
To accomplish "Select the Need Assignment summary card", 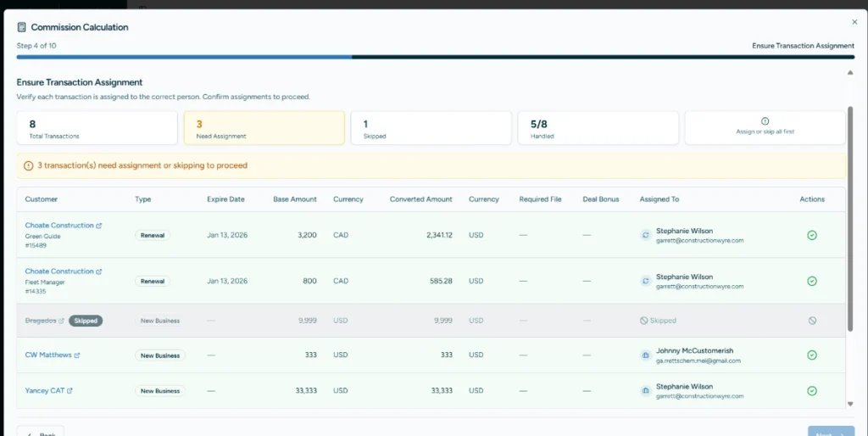I will (x=264, y=128).
